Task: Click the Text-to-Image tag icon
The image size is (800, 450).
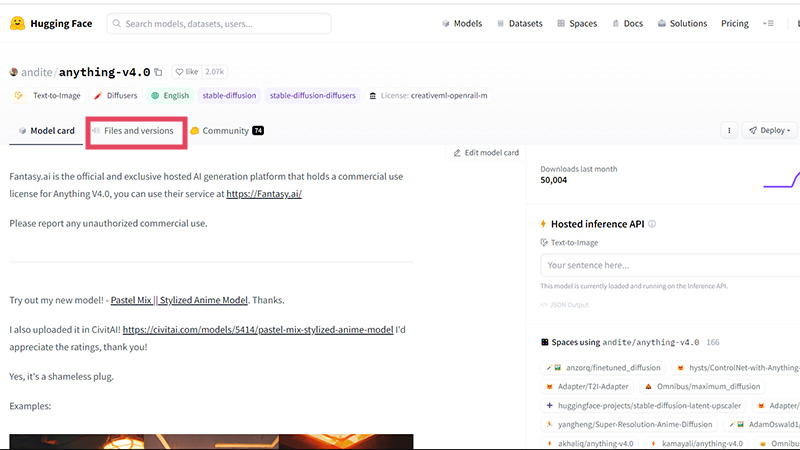Action: (19, 95)
